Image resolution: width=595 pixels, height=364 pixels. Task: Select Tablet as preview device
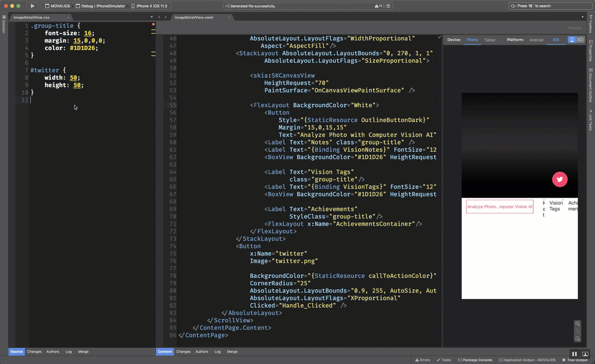[x=490, y=40]
